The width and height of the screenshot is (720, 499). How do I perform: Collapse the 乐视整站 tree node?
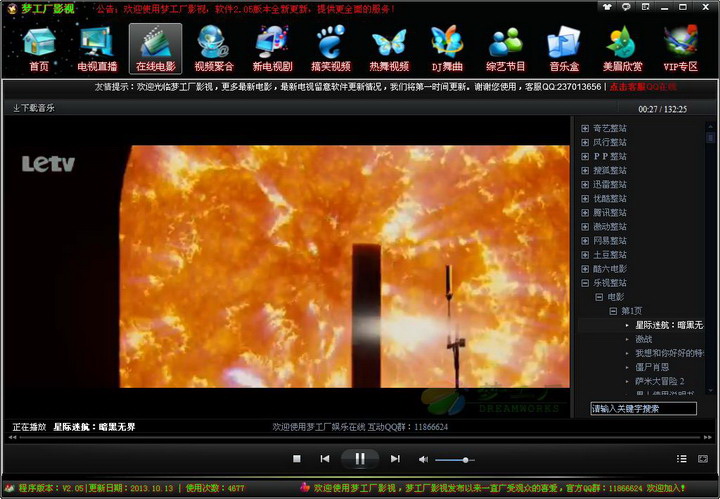(585, 283)
